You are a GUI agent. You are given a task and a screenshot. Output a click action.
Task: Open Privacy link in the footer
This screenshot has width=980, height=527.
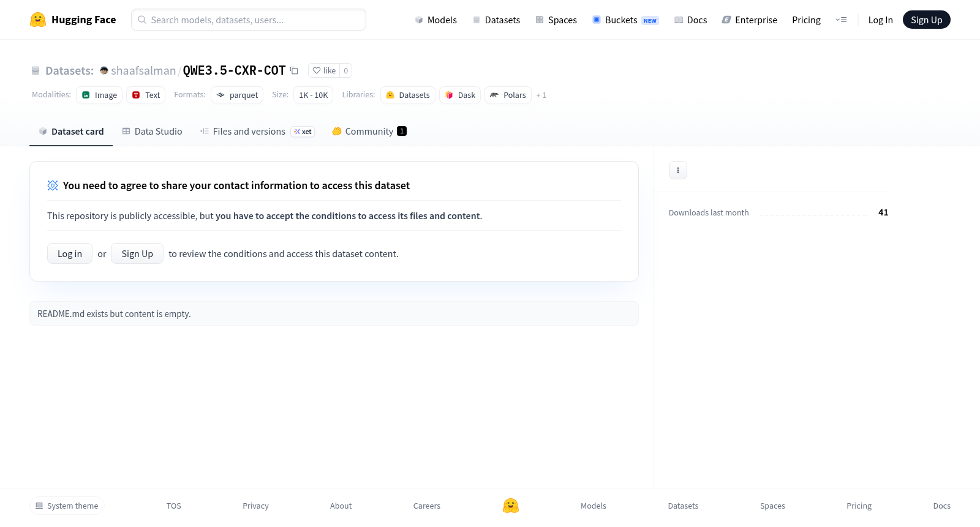(255, 506)
